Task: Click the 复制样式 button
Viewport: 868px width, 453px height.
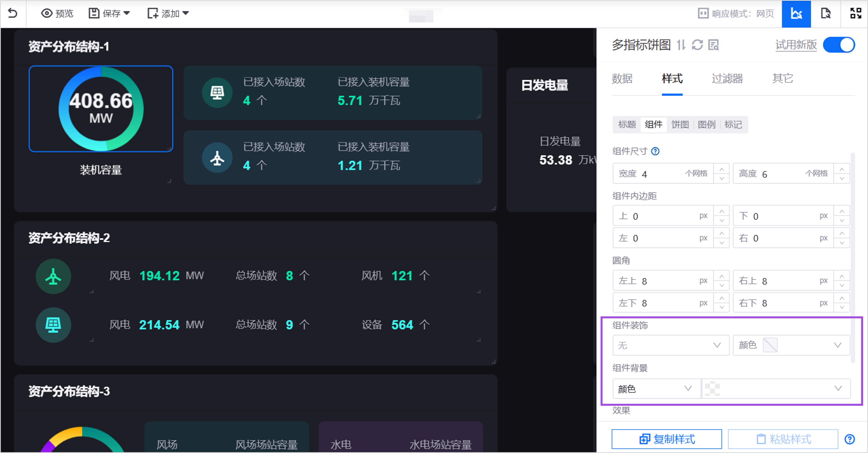Action: pyautogui.click(x=667, y=439)
